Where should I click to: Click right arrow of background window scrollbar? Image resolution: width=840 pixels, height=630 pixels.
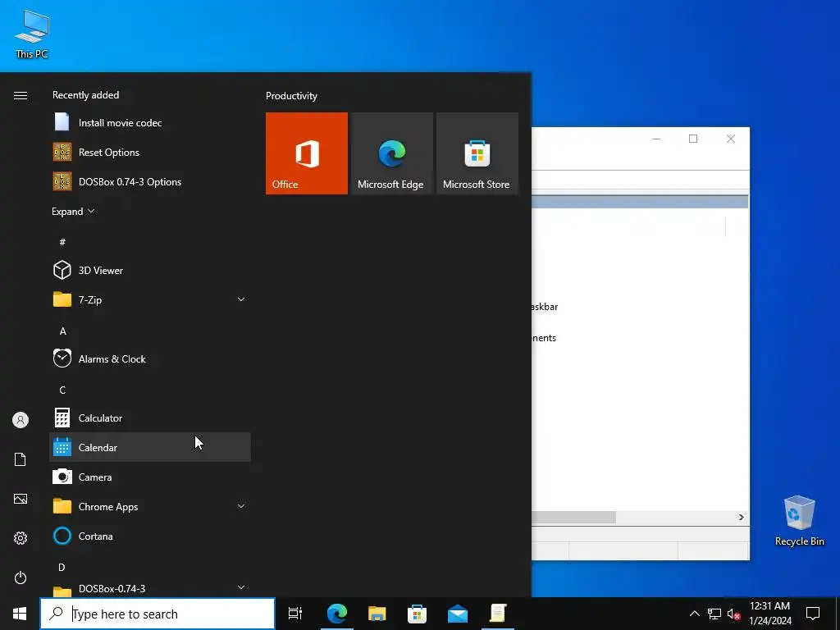742,518
